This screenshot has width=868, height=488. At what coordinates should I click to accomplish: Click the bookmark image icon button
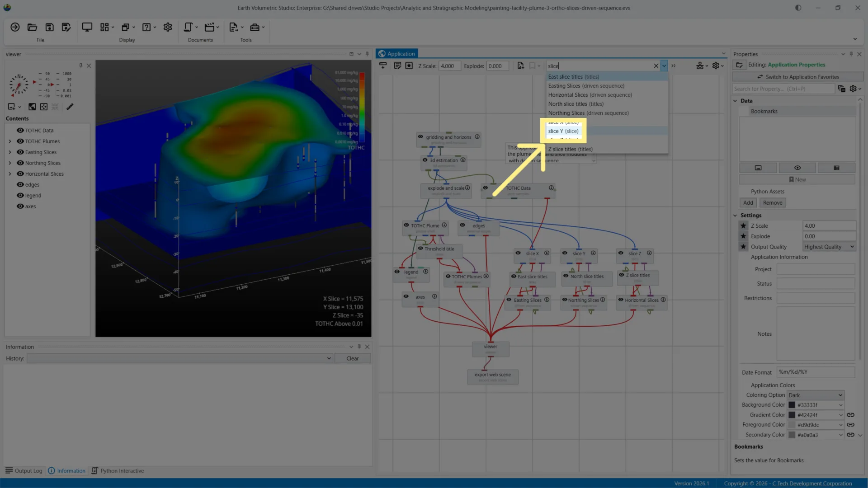tap(758, 168)
